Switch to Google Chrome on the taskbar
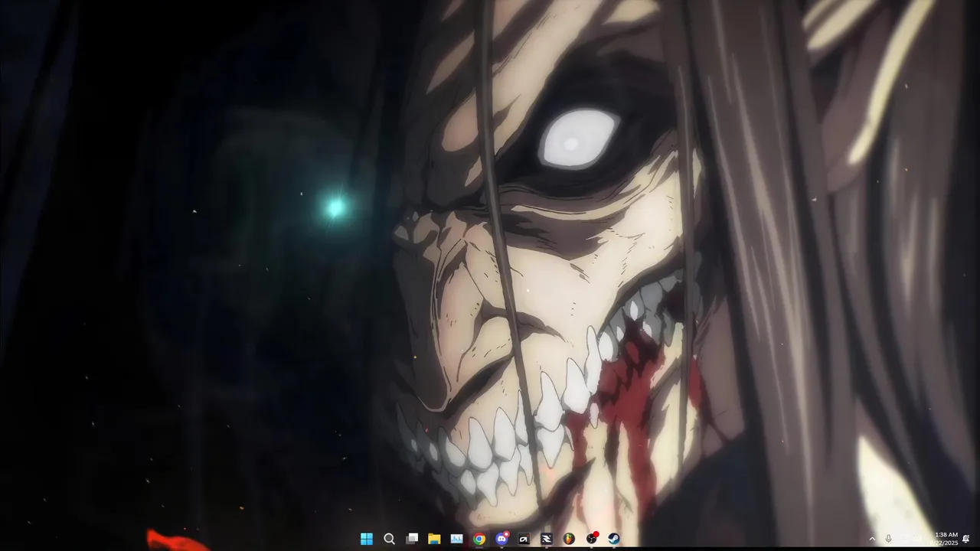Image resolution: width=980 pixels, height=551 pixels. point(479,539)
